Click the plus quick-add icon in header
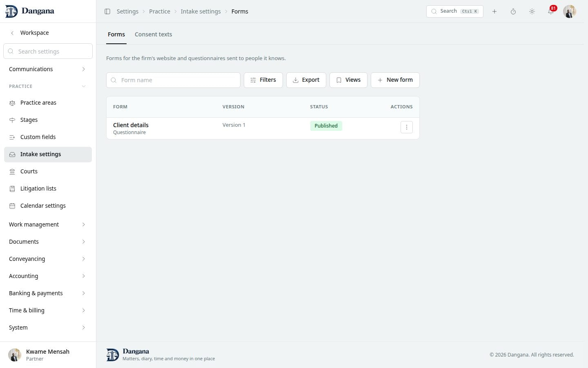 click(494, 11)
